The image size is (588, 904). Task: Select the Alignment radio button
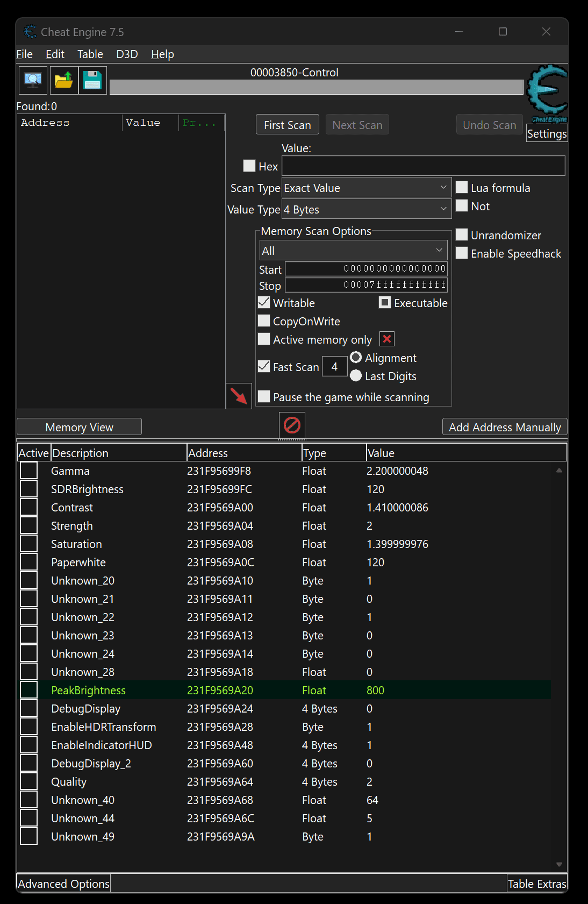click(356, 357)
